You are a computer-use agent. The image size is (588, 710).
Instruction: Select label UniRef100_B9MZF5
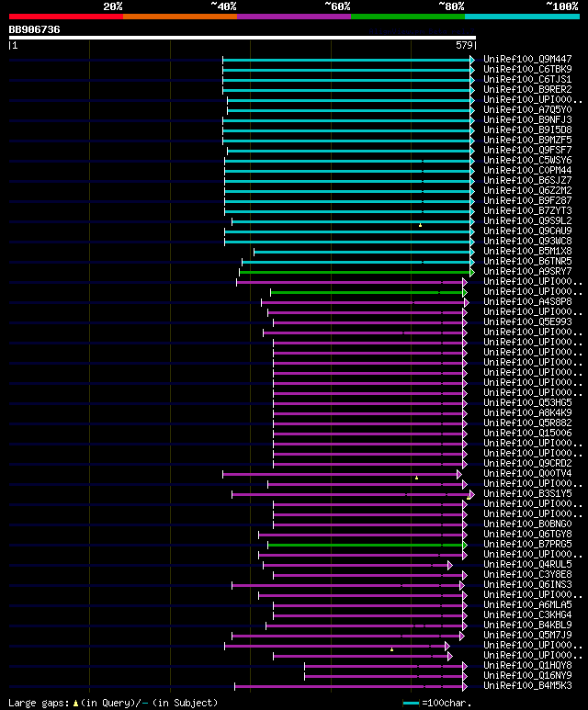point(527,140)
